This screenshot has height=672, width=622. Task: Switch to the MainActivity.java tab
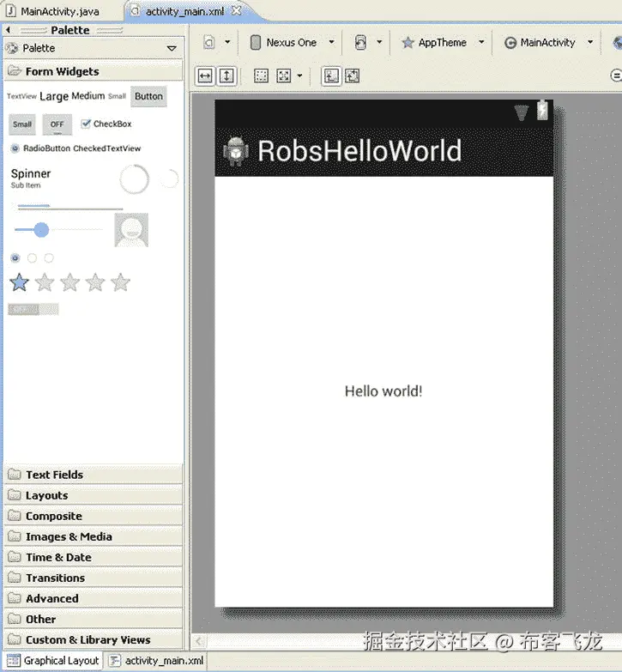click(x=58, y=12)
